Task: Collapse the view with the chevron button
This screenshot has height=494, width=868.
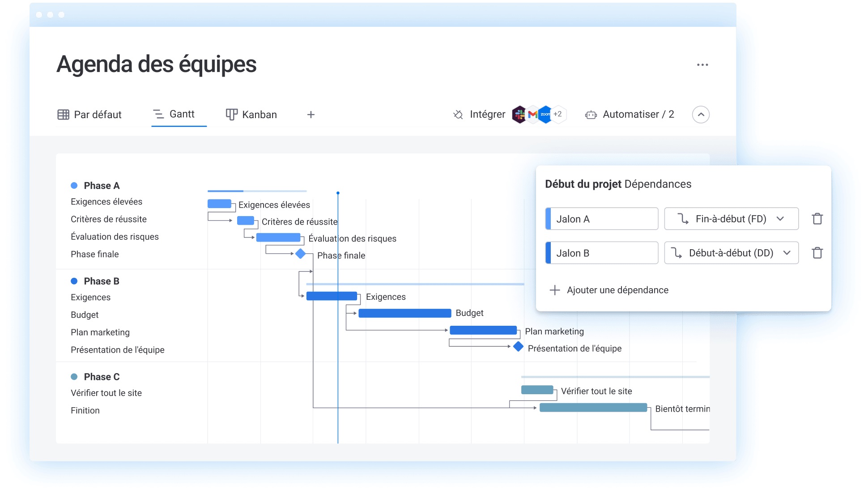Action: (701, 115)
